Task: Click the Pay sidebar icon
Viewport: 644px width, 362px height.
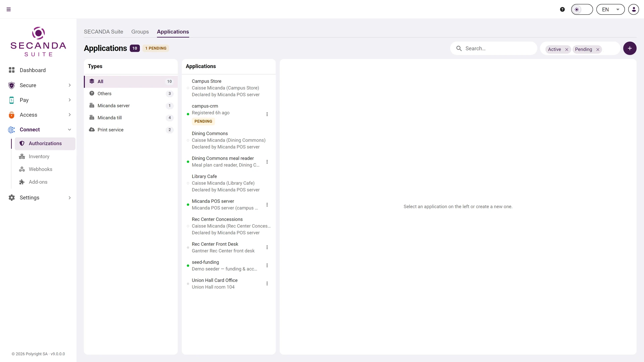Action: (12, 100)
